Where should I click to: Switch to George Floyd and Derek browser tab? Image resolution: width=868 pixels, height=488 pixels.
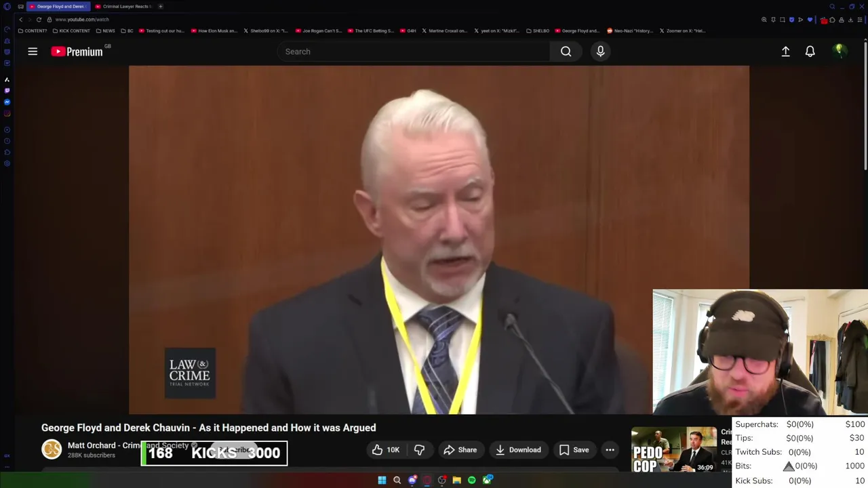(x=57, y=6)
